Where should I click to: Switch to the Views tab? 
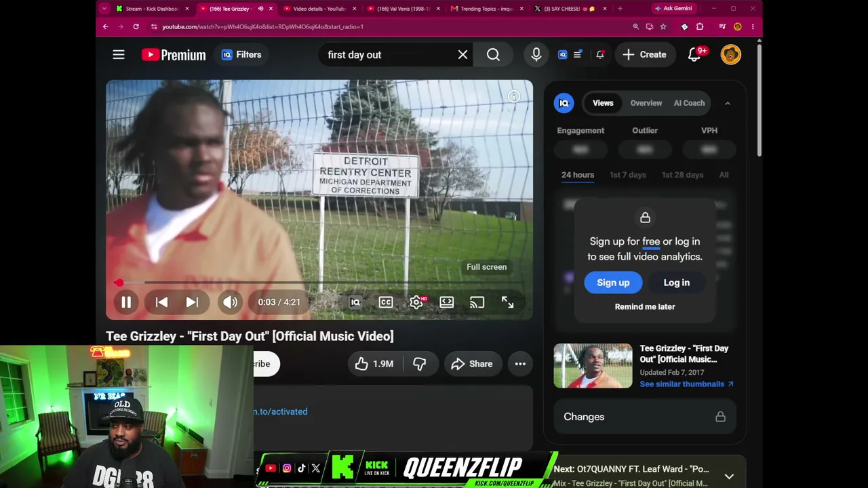(x=603, y=103)
